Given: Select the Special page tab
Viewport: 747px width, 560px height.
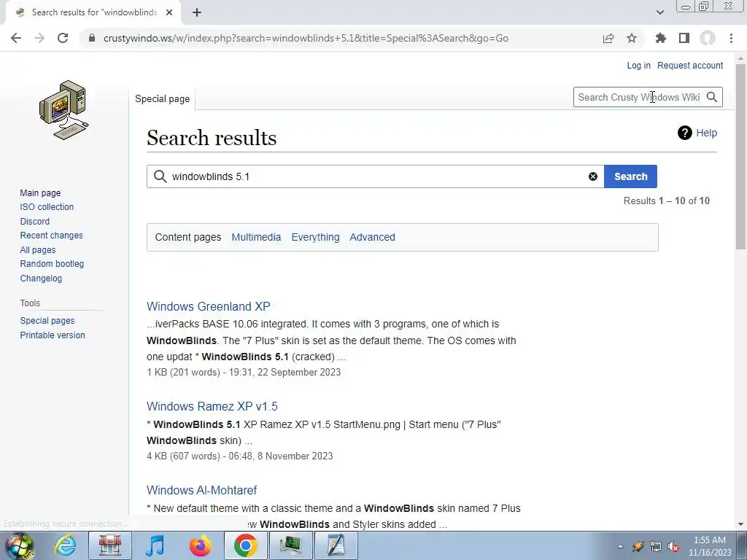Looking at the screenshot, I should pyautogui.click(x=162, y=98).
